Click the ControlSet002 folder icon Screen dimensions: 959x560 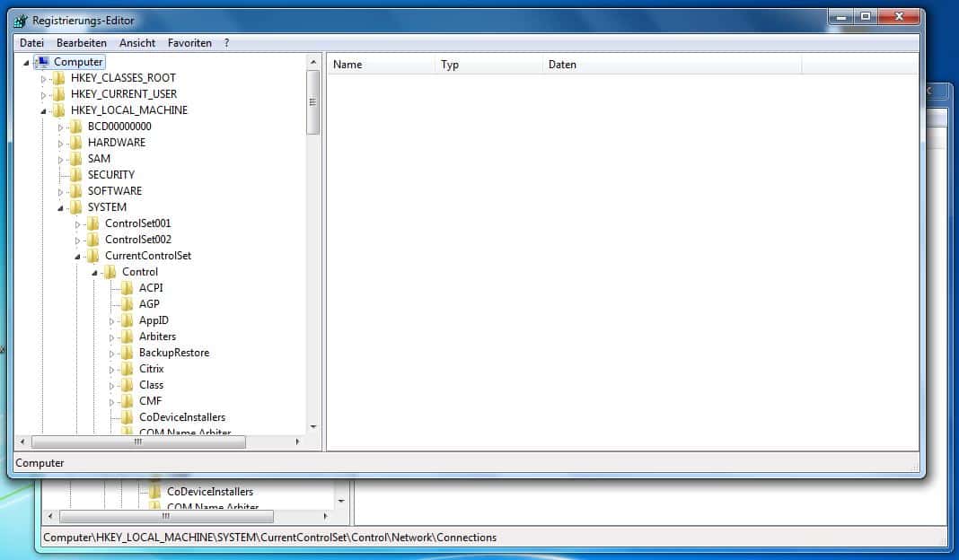click(x=93, y=240)
